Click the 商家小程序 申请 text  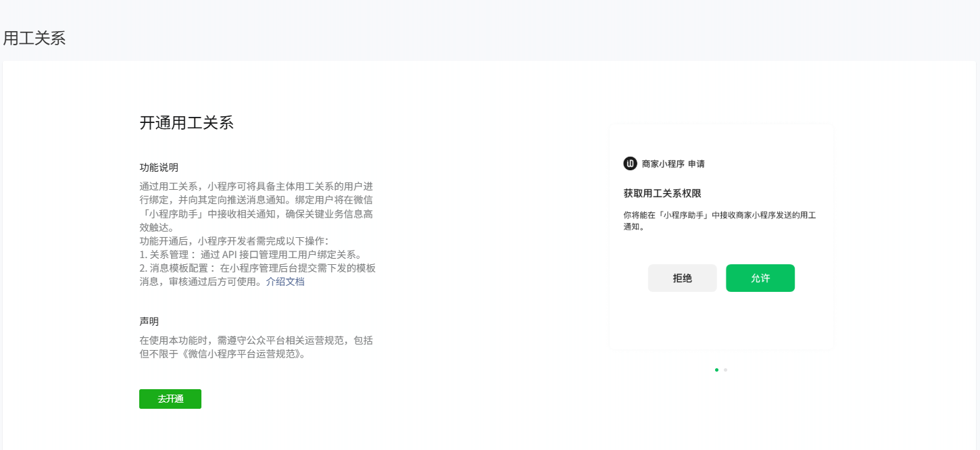point(673,164)
